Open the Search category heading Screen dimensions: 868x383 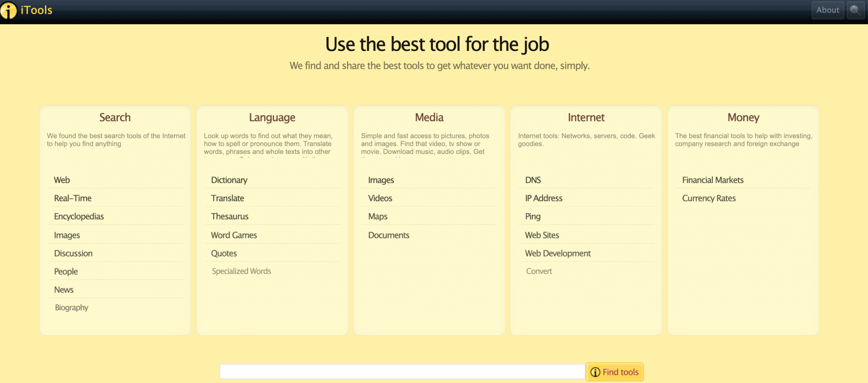coord(115,117)
